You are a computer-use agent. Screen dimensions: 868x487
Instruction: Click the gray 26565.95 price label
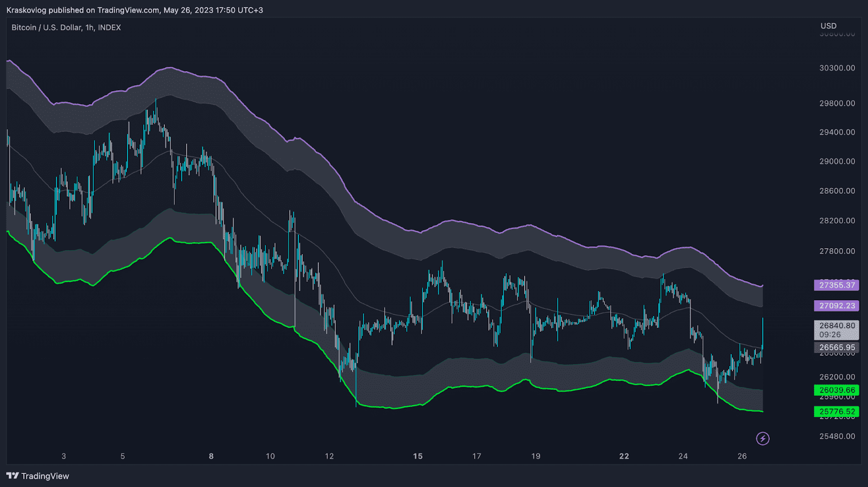[837, 347]
